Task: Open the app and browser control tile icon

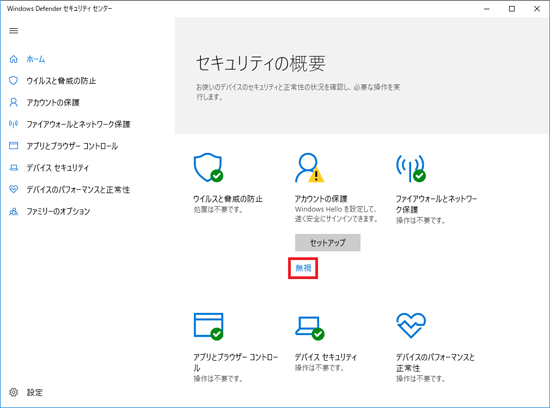Action: pos(209,327)
